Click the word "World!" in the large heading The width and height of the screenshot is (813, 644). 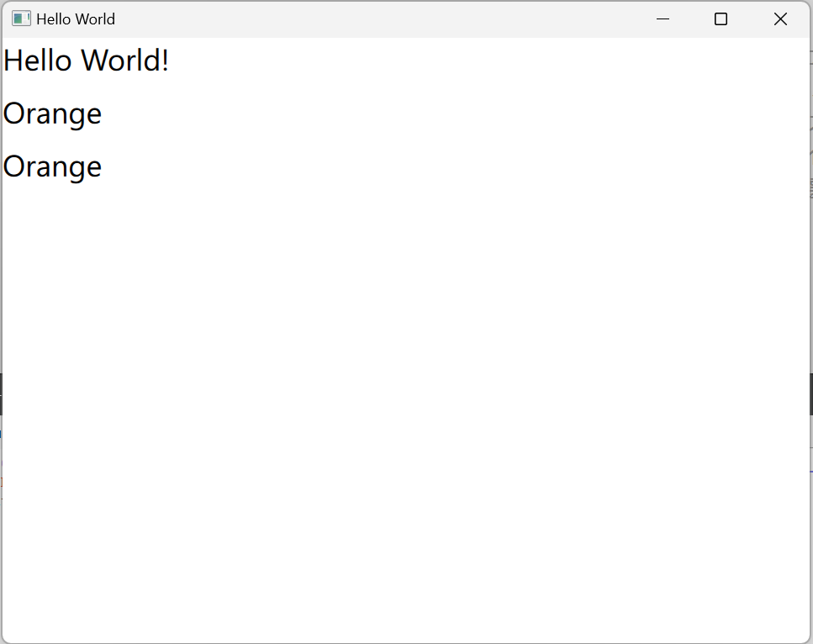(x=124, y=61)
